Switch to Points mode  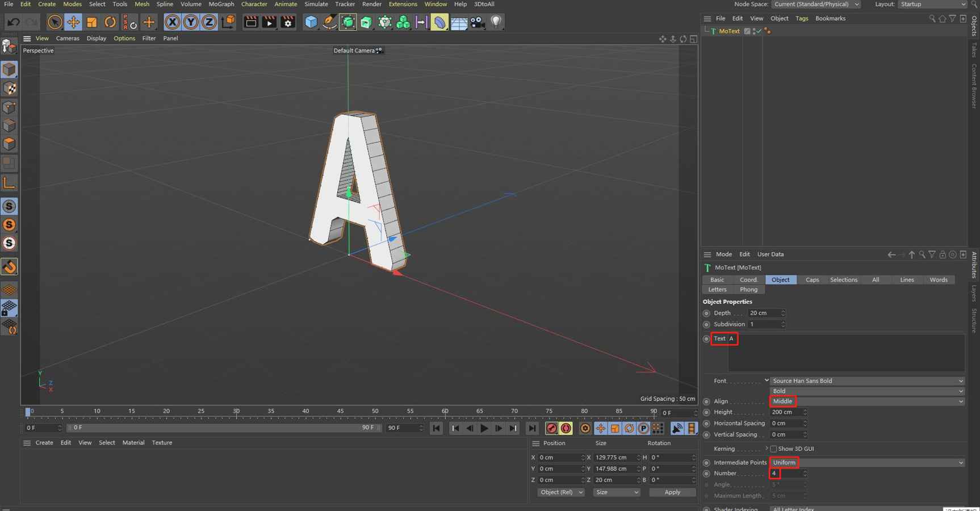click(9, 107)
